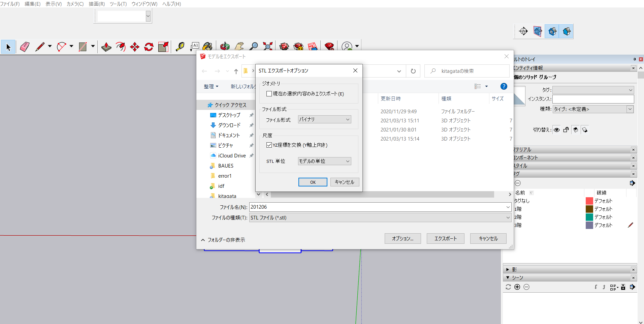Open the 表示(V) menu
Viewport: 644px width, 324px height.
click(x=54, y=4)
